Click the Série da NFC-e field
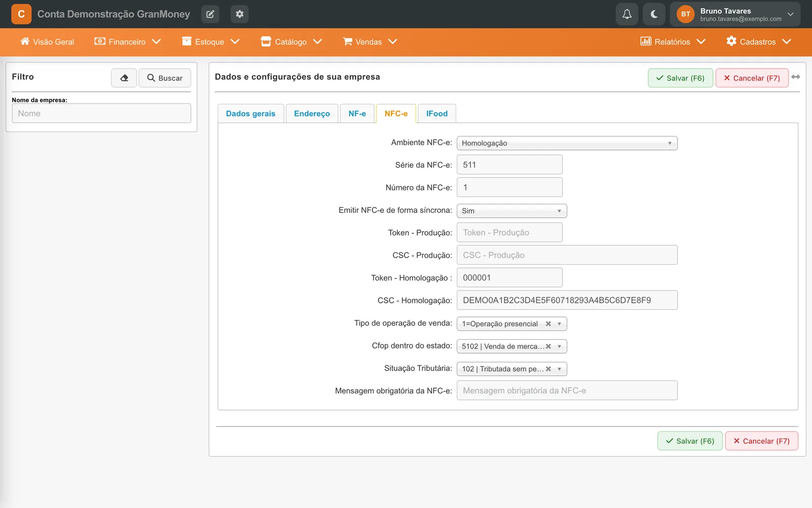The image size is (812, 508). pos(510,165)
